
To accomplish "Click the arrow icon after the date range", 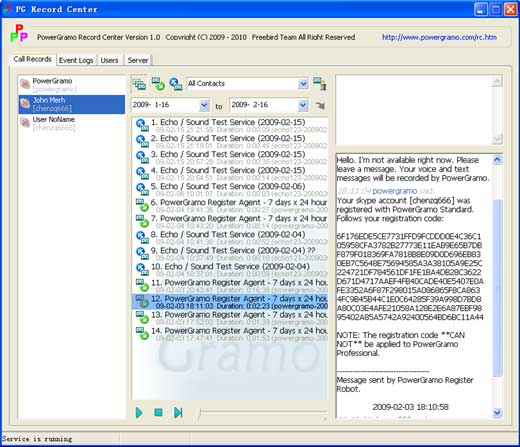I will [x=320, y=106].
